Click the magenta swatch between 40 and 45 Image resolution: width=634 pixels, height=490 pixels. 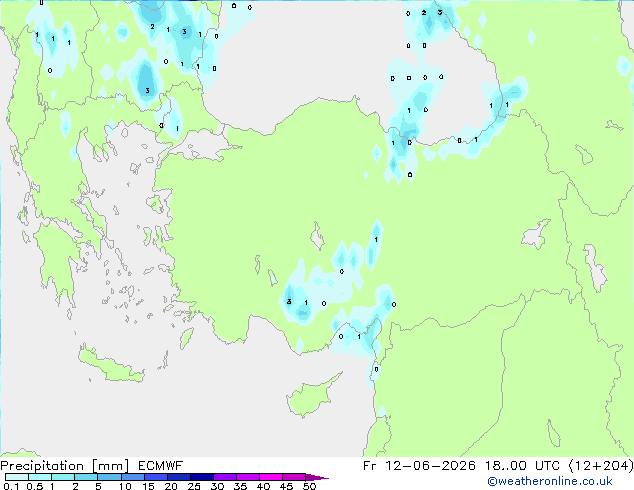pyautogui.click(x=271, y=477)
